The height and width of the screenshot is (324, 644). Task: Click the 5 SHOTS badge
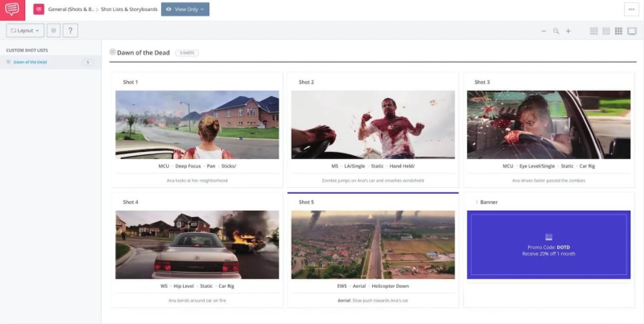(x=187, y=53)
